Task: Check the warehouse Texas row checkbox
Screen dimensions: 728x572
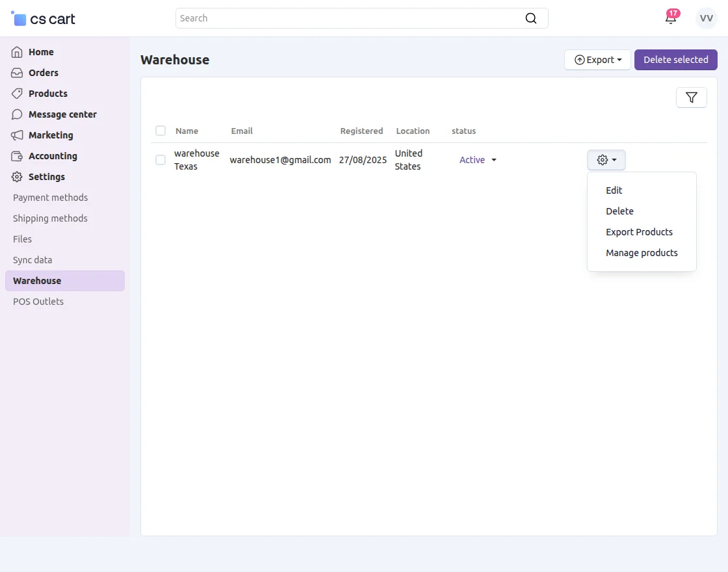Action: pyautogui.click(x=161, y=160)
